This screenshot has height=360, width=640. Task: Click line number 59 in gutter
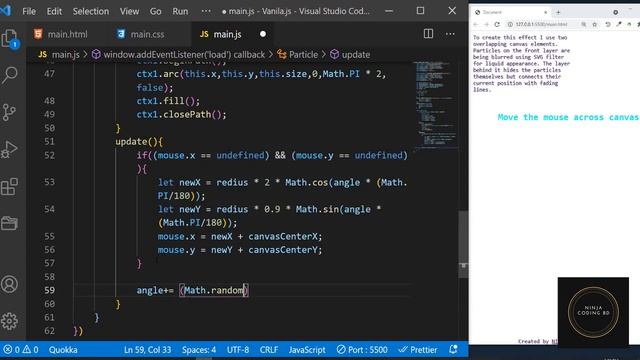49,290
